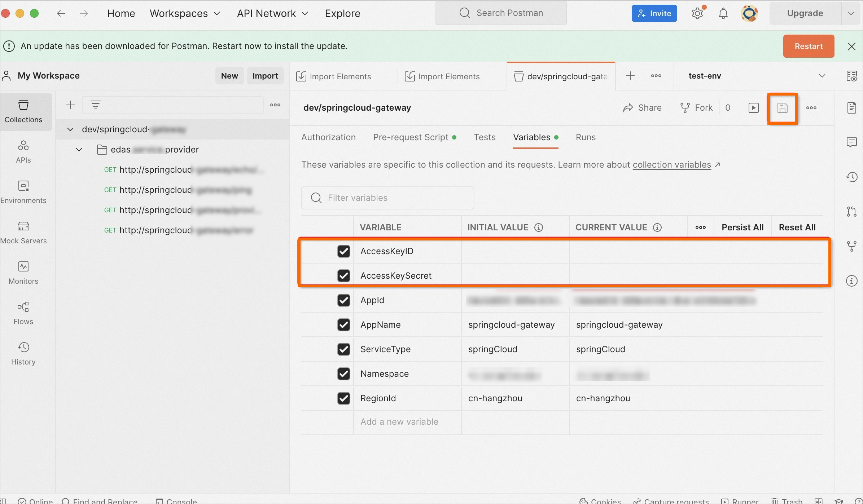
Task: Open the test-env environment dropdown
Action: 756,76
